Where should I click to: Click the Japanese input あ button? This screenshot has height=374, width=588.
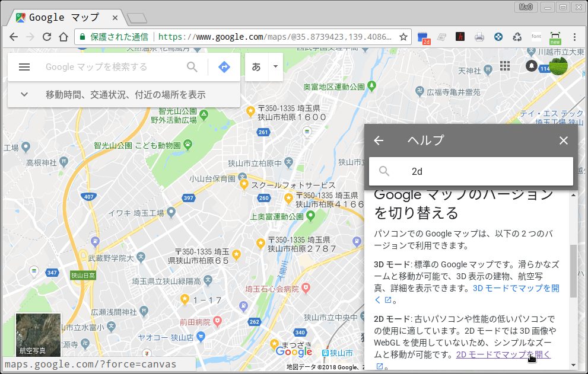pos(256,67)
